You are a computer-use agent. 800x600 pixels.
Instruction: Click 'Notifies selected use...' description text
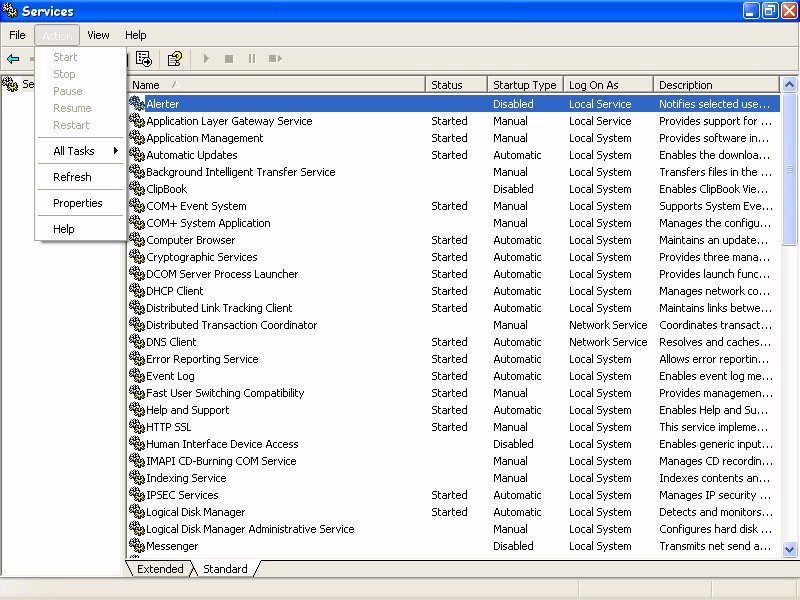714,104
